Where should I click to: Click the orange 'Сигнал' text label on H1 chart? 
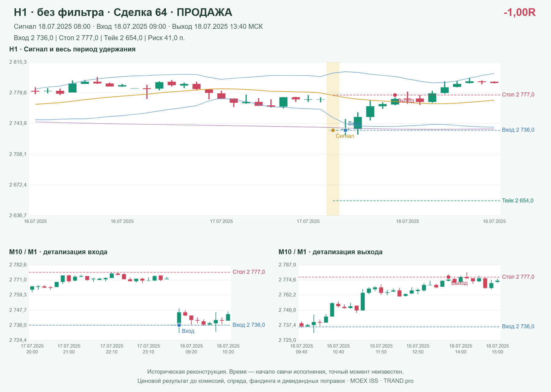345,136
